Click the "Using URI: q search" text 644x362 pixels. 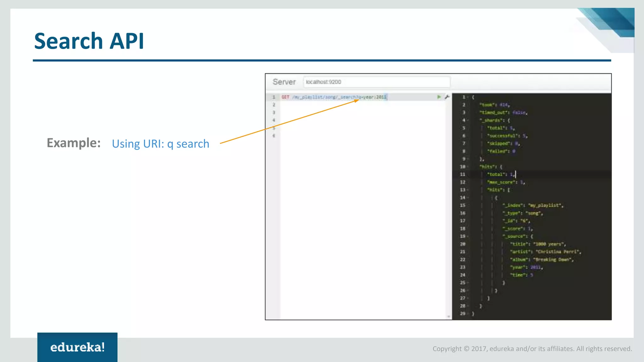pyautogui.click(x=160, y=144)
